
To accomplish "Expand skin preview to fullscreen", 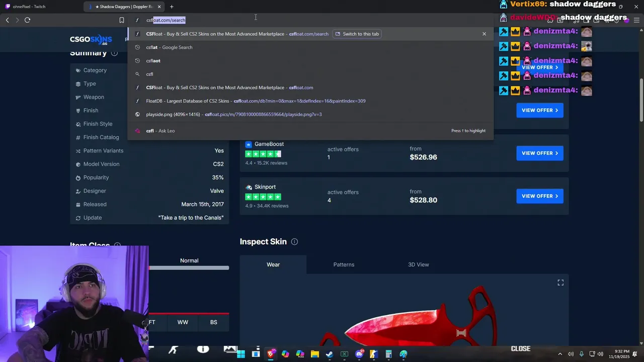I will (x=560, y=283).
